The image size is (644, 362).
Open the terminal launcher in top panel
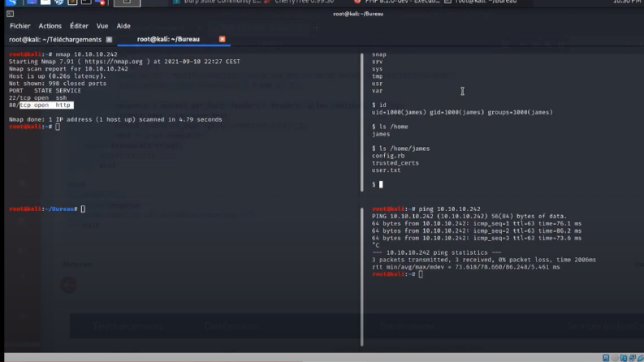click(86, 2)
